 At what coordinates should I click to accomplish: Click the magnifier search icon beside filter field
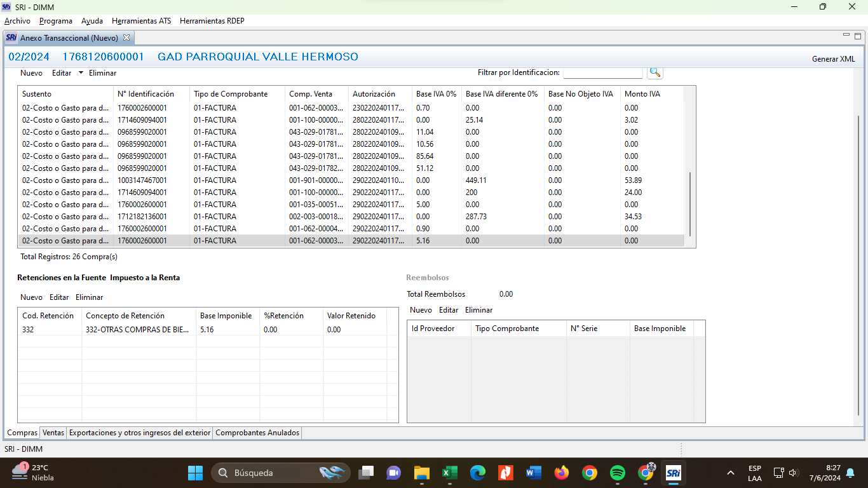coord(654,72)
